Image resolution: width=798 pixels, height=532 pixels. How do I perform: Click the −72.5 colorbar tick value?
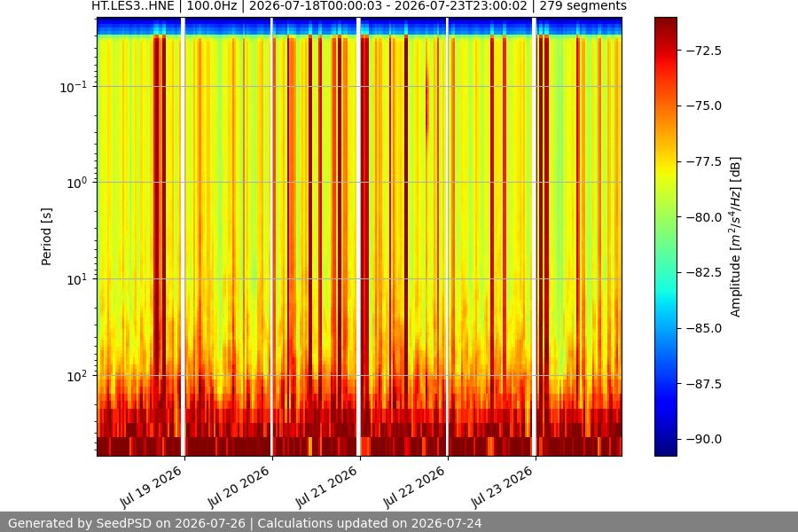pyautogui.click(x=703, y=51)
